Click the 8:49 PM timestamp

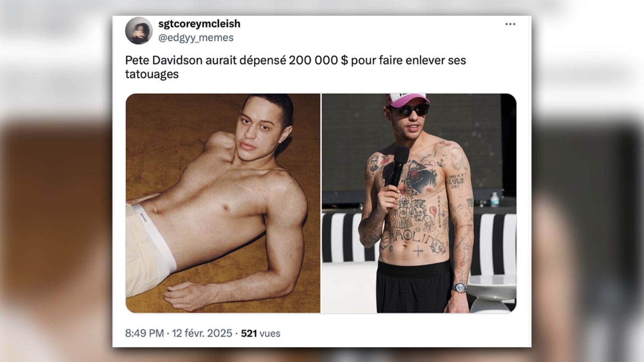pos(144,333)
